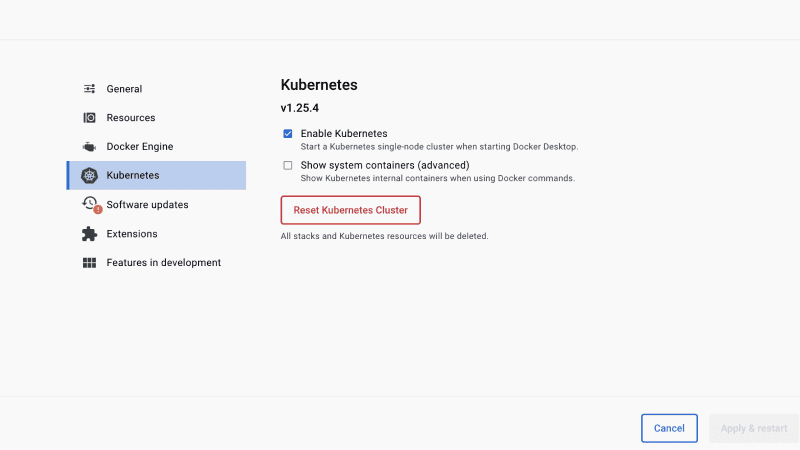Click the Kubernetes helm wheel icon

(89, 176)
